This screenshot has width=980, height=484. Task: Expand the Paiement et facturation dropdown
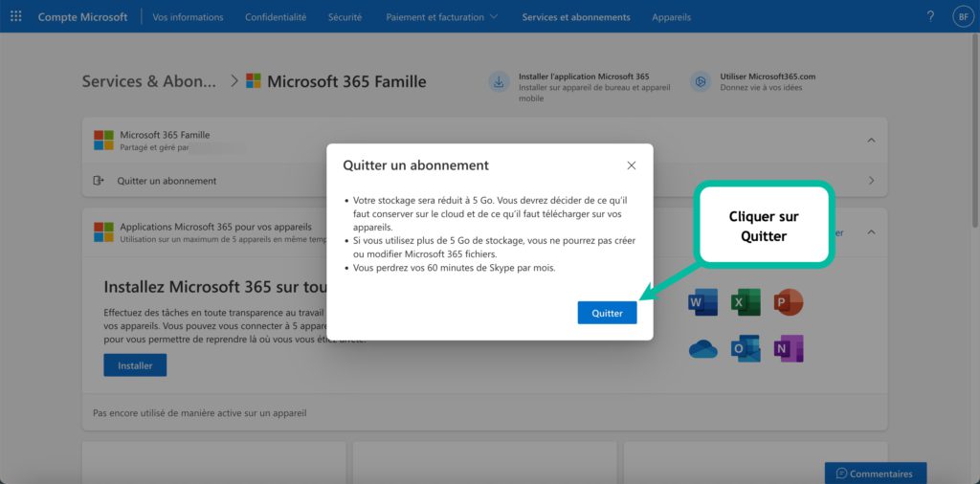click(x=441, y=17)
